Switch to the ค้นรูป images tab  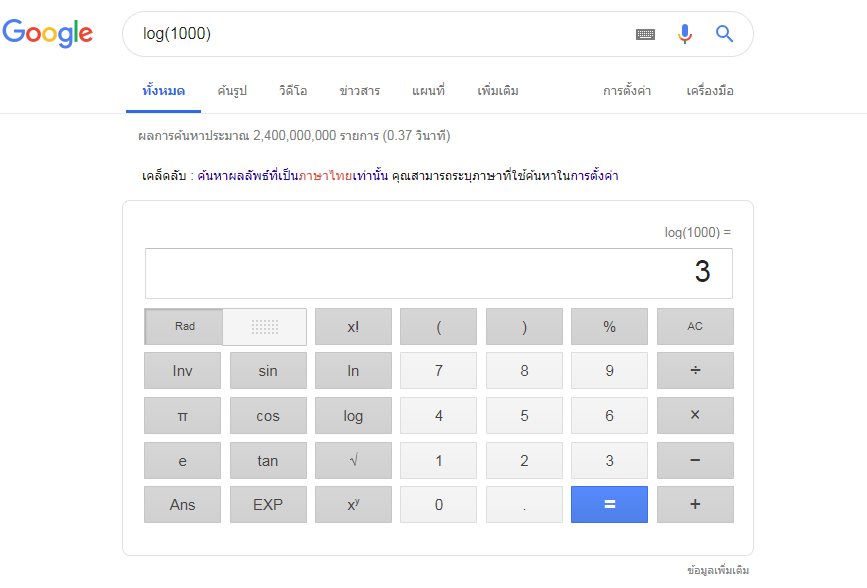pyautogui.click(x=232, y=91)
